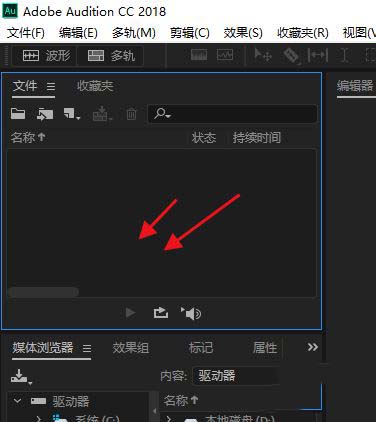Show more panel tabs via double chevron
The image size is (376, 422).
pos(312,347)
